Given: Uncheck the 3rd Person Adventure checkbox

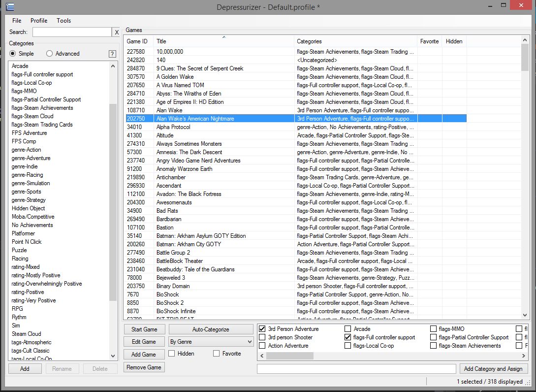Looking at the screenshot, I should 262,328.
